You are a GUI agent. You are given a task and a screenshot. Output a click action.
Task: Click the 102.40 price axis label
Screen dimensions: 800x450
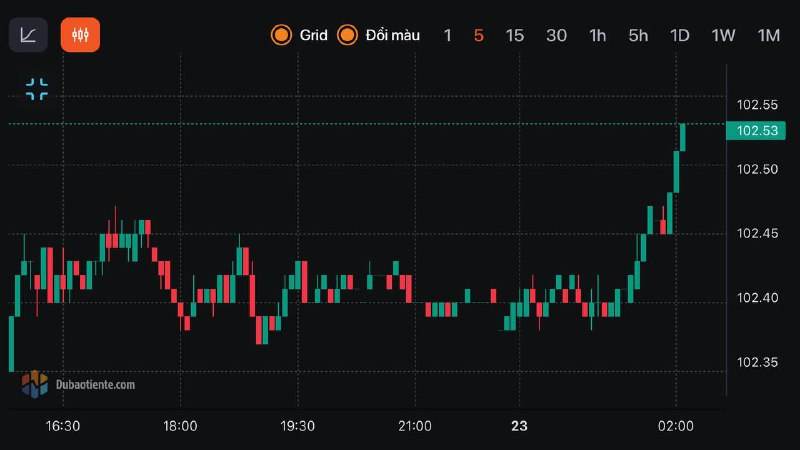point(757,298)
